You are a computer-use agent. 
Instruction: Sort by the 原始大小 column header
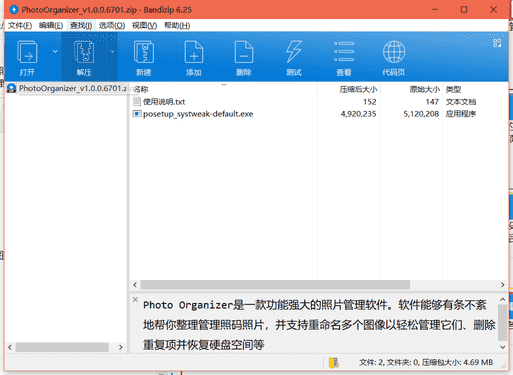[x=424, y=89]
